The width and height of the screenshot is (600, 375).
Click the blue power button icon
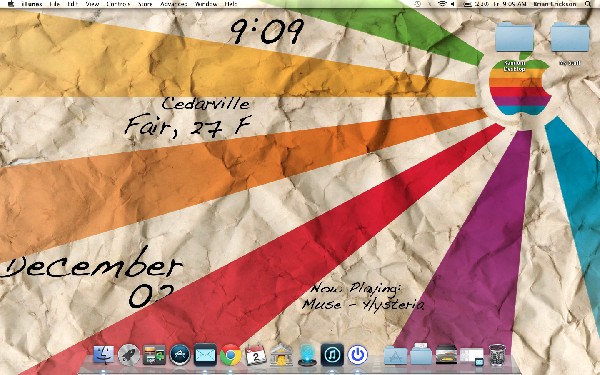click(357, 355)
